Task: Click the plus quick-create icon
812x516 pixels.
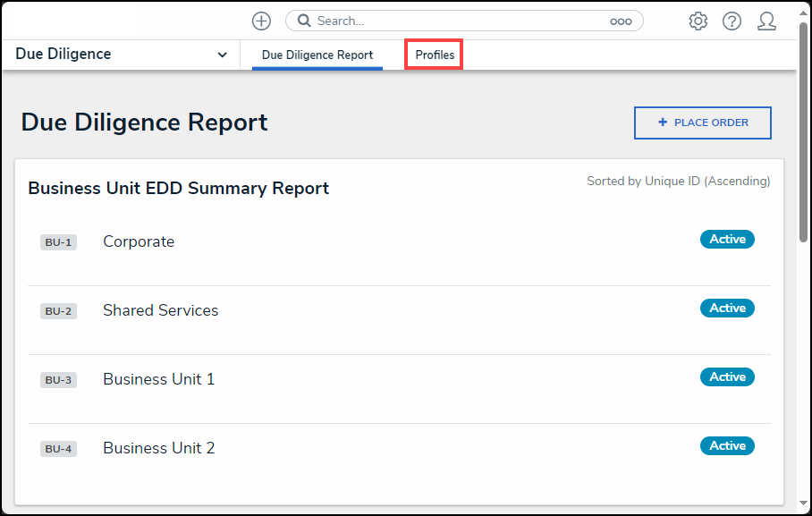Action: (261, 21)
